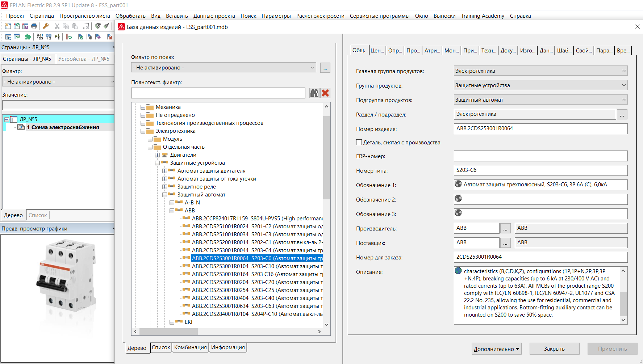643x364 pixels.
Task: Click the new page toolbar icon
Action: pos(8,26)
